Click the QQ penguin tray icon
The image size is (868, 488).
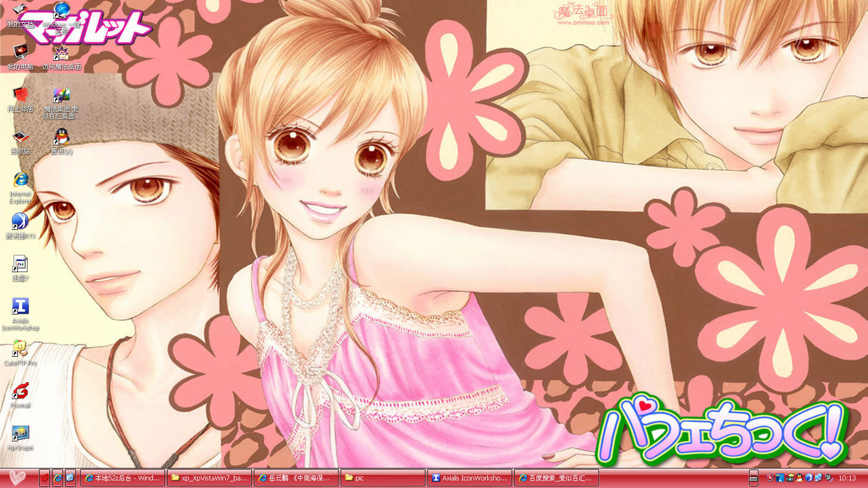pyautogui.click(x=800, y=478)
